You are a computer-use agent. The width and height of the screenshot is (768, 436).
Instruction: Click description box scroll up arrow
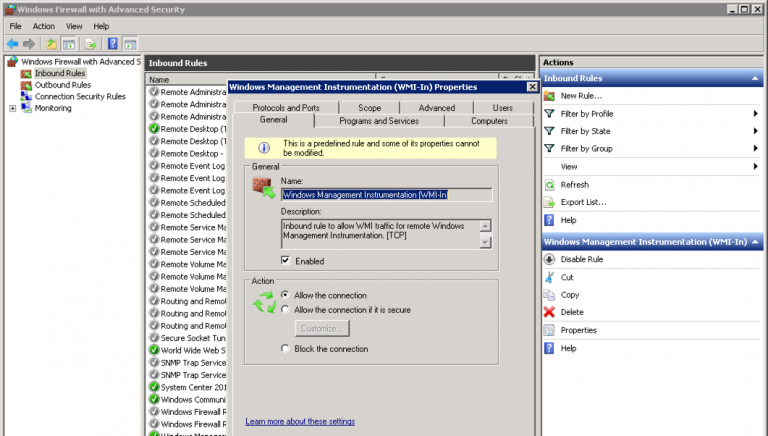click(485, 226)
